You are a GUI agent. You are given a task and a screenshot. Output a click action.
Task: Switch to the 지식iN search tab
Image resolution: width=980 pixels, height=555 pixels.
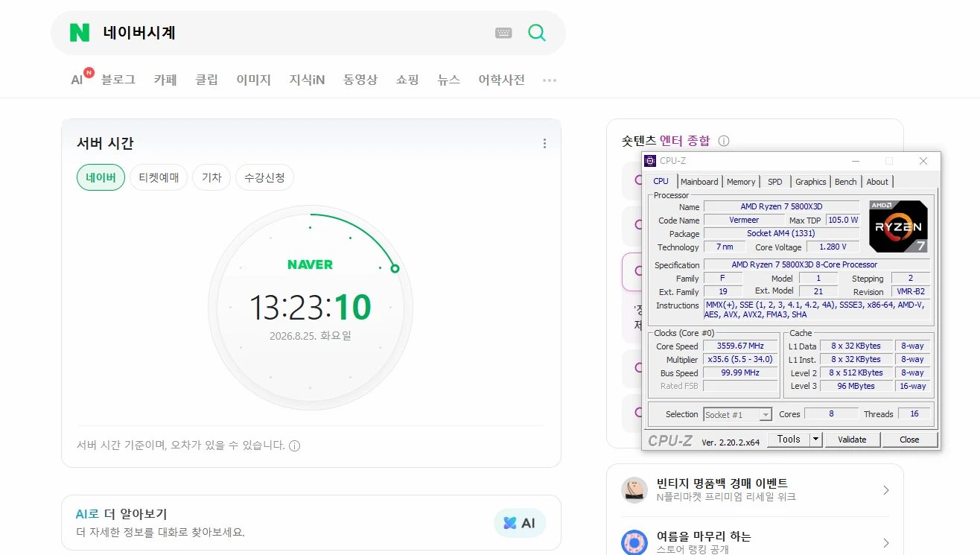coord(308,80)
